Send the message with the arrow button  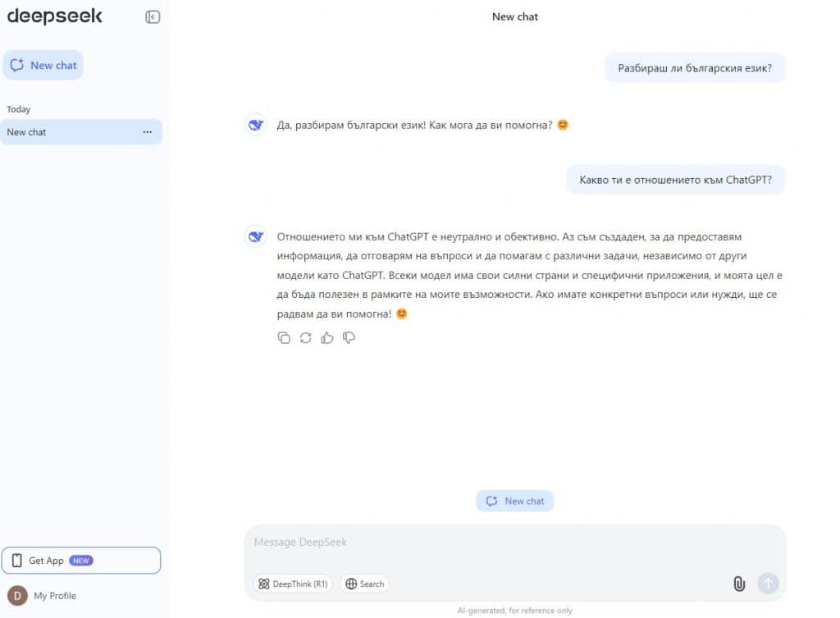click(768, 584)
